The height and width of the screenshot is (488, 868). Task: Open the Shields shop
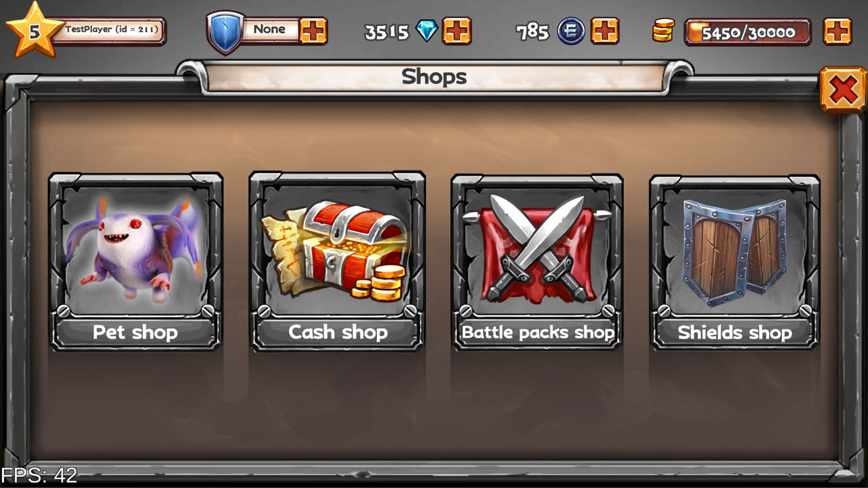[735, 332]
